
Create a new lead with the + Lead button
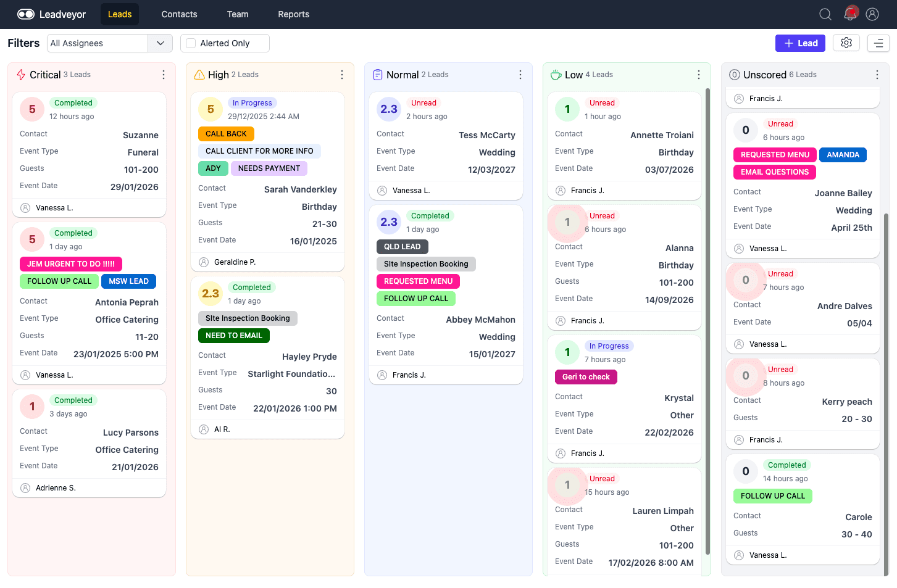coord(800,43)
